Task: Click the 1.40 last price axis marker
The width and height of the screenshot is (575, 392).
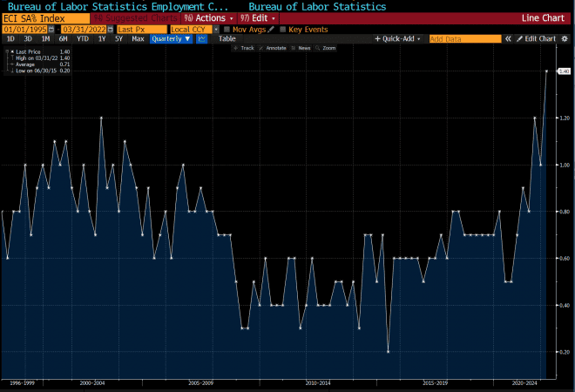Action: click(x=563, y=71)
